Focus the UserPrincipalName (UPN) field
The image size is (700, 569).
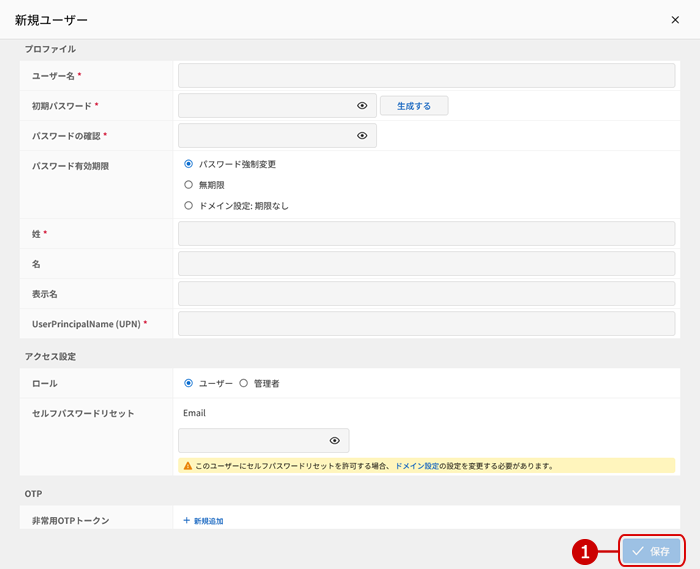click(x=426, y=323)
